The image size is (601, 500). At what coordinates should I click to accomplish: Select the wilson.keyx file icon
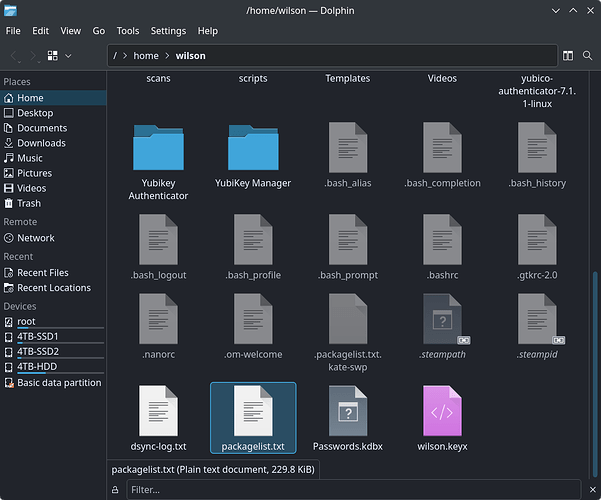pos(442,411)
